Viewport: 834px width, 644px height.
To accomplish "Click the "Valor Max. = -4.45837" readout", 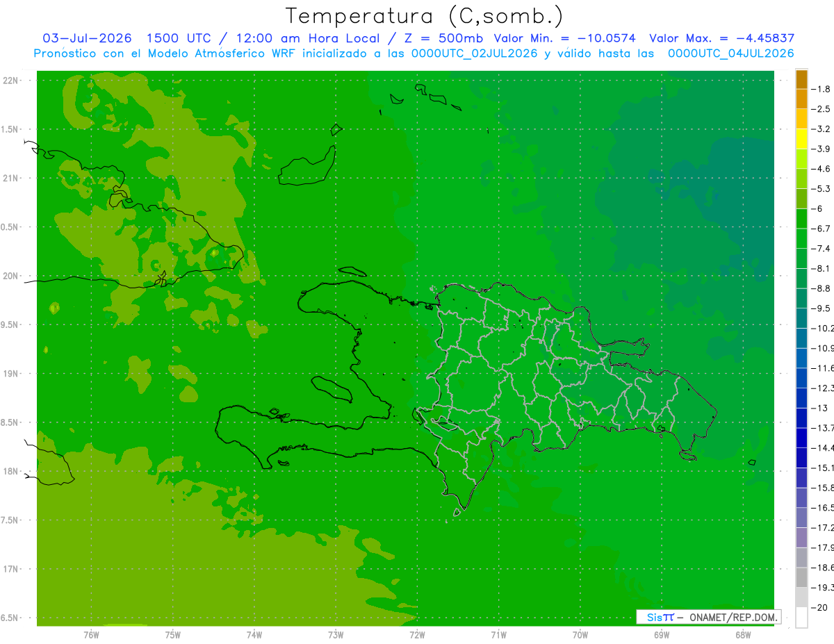I will point(721,38).
